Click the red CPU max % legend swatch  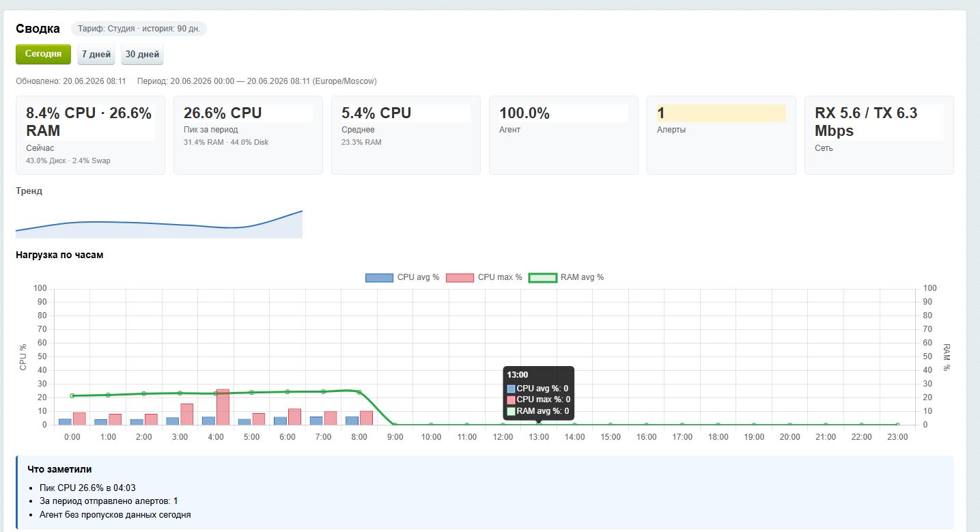point(460,277)
